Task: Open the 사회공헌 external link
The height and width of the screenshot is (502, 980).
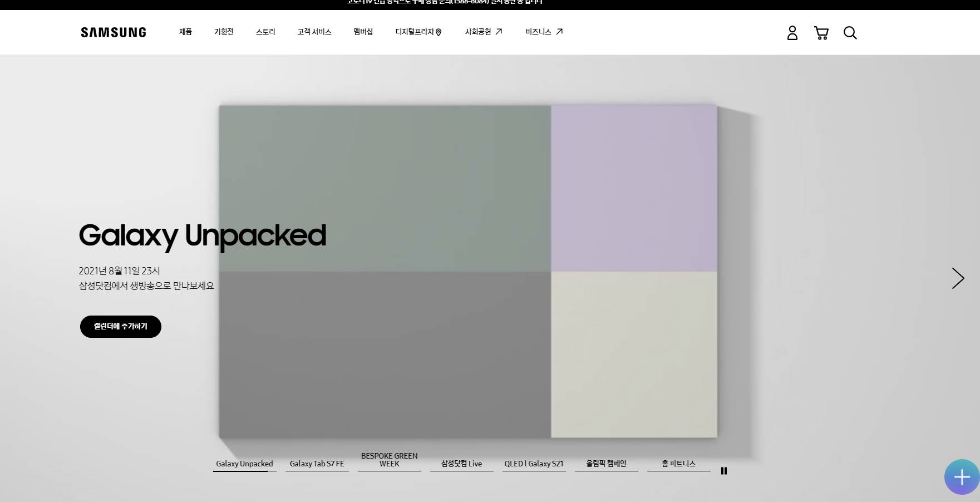Action: point(484,32)
